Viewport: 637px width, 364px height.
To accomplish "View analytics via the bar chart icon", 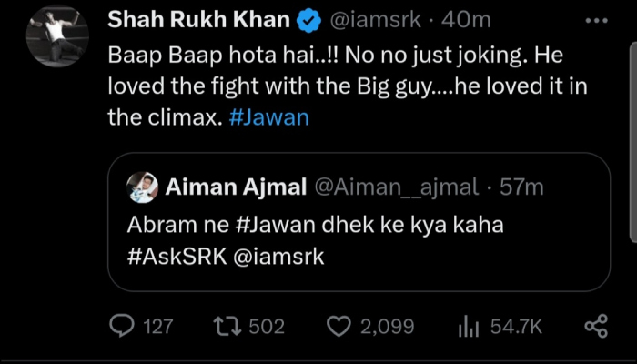I will [x=468, y=326].
